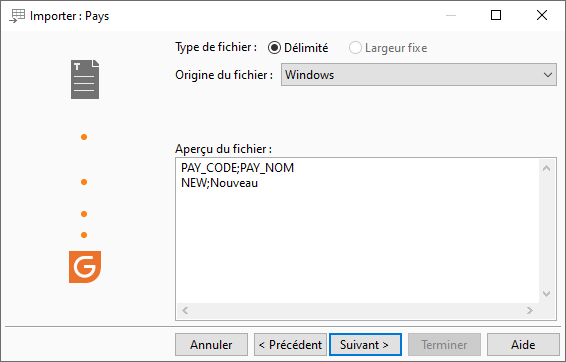
Task: Click the fourth orange step dot
Action: tap(84, 235)
